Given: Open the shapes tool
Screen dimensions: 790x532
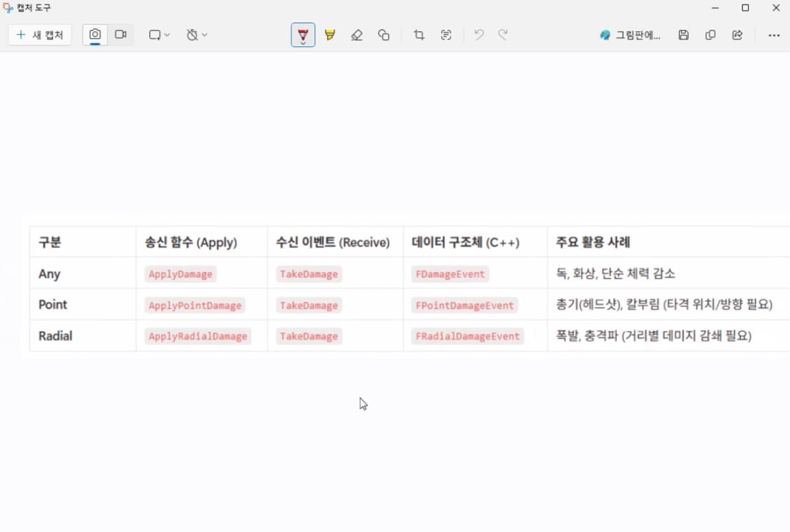Looking at the screenshot, I should click(384, 34).
